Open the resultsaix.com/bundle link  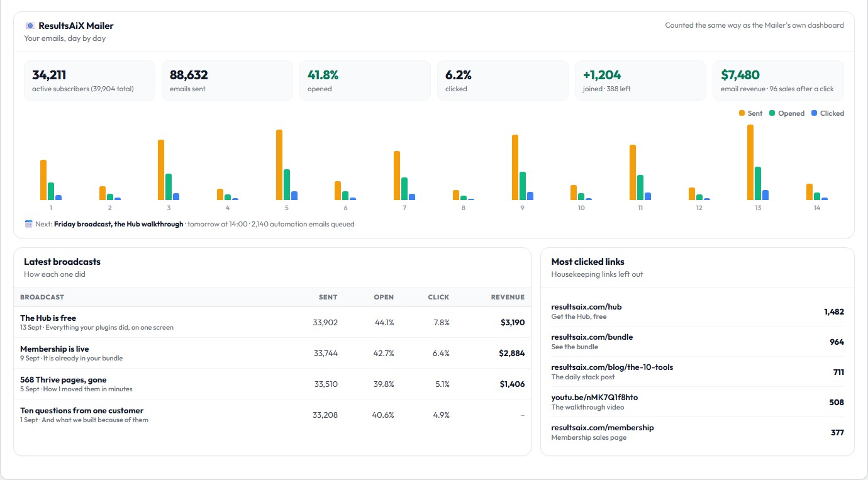point(592,337)
